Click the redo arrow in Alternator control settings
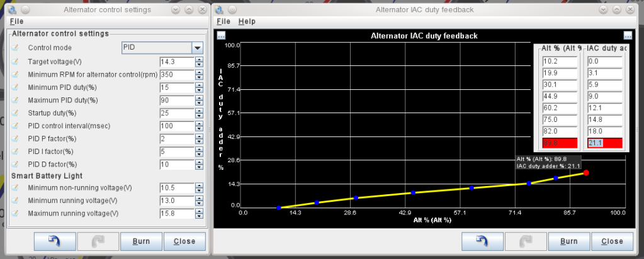The width and height of the screenshot is (644, 259). 98,241
